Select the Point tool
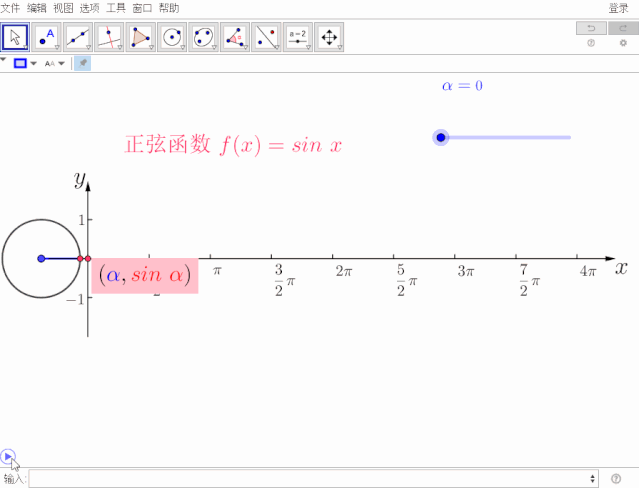The image size is (639, 488). pyautogui.click(x=46, y=37)
